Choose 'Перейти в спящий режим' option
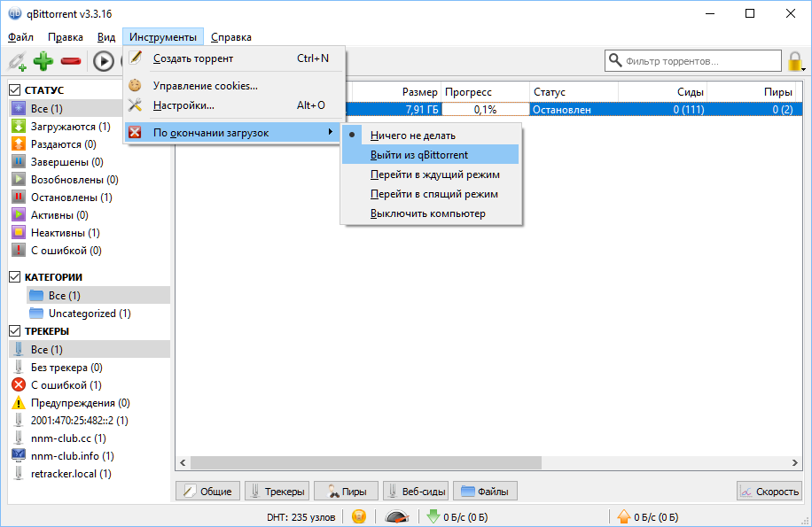812x527 pixels. tap(430, 195)
